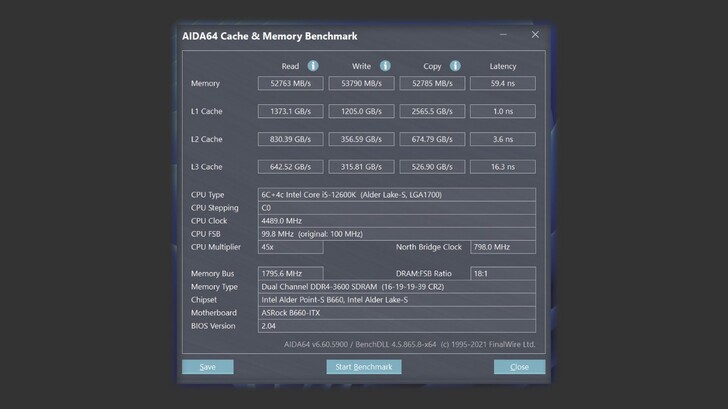Click the Close button at bottom

tap(519, 367)
